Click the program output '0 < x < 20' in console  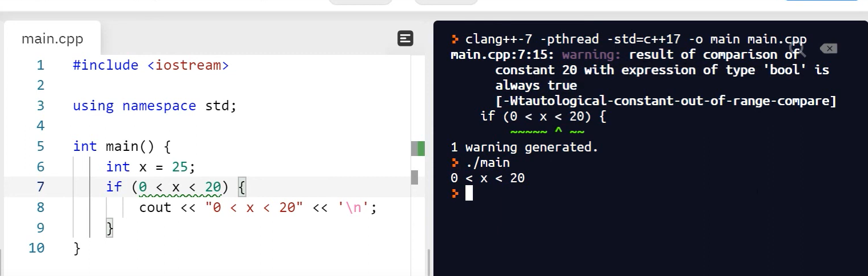click(x=488, y=178)
